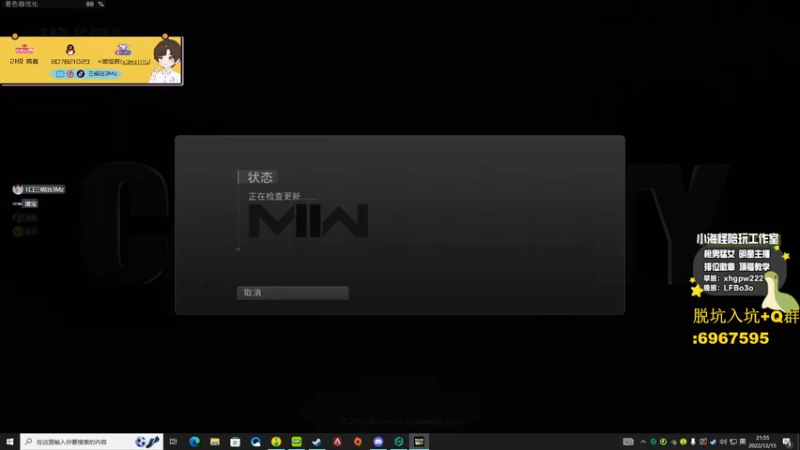Open the volume control tray icon
800x450 pixels.
pyautogui.click(x=723, y=442)
